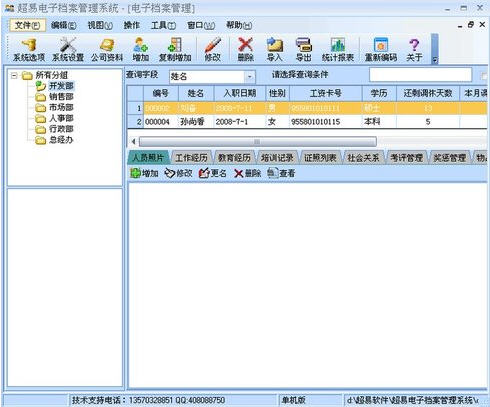Click the query condition input field

tap(421, 75)
